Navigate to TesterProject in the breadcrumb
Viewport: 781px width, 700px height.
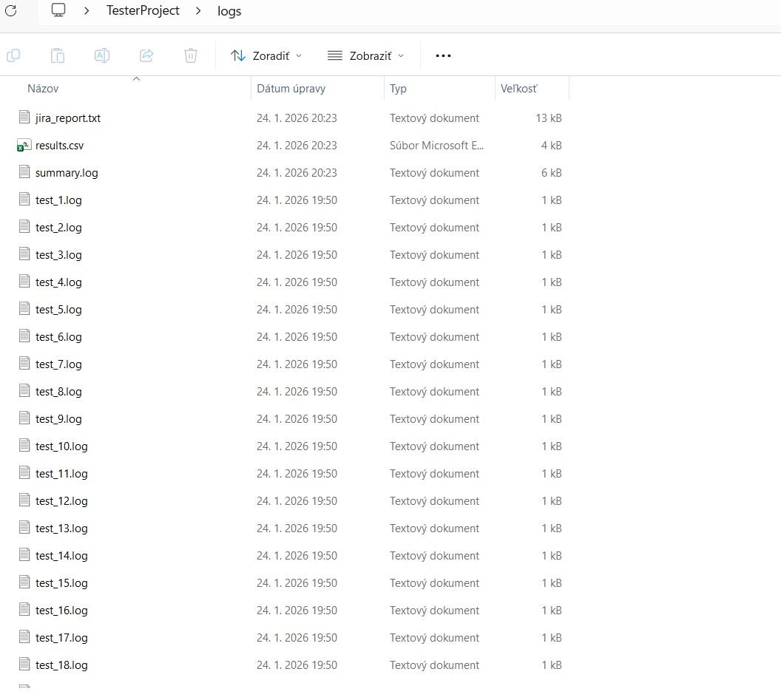point(143,11)
